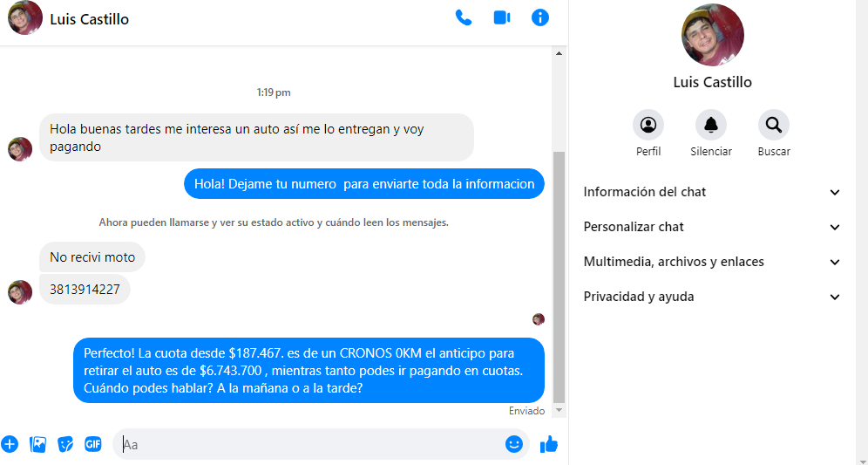Start a video call from the header
Image resolution: width=868 pixels, height=465 pixels.
point(501,17)
